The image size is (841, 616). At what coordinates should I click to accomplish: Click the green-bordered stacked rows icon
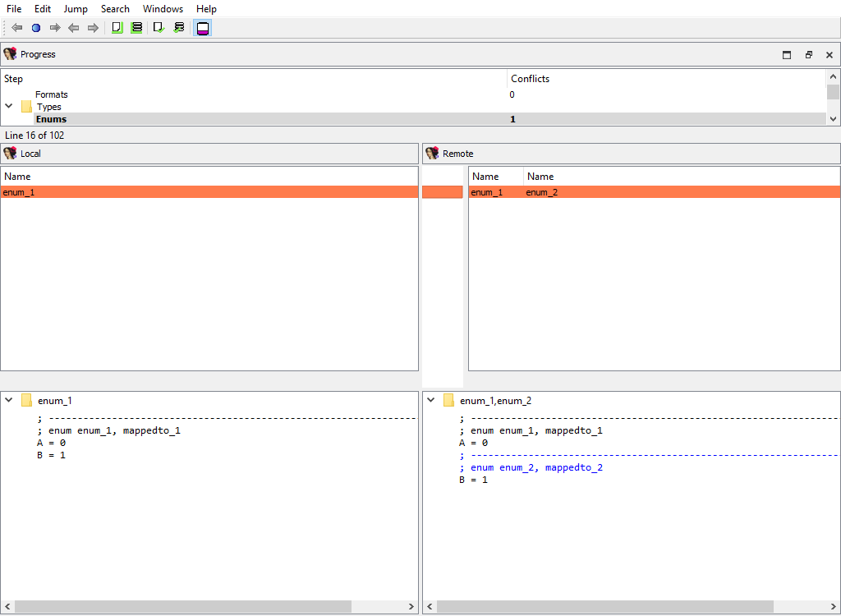136,28
